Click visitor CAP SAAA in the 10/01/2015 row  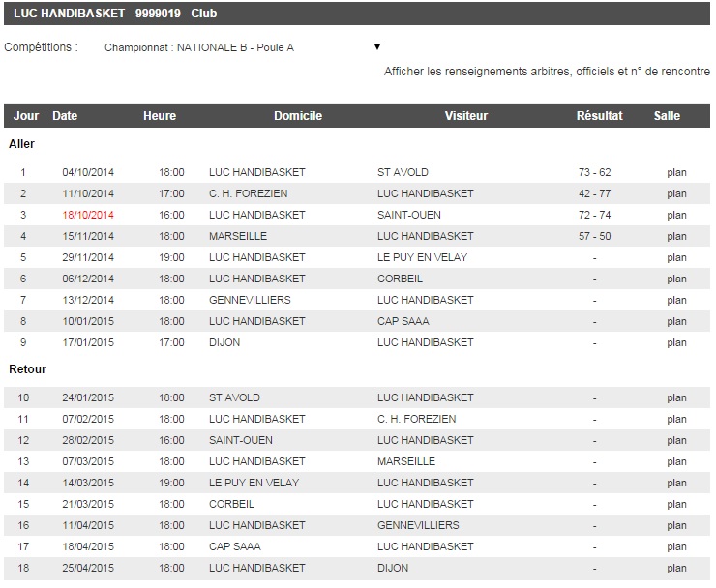403,321
